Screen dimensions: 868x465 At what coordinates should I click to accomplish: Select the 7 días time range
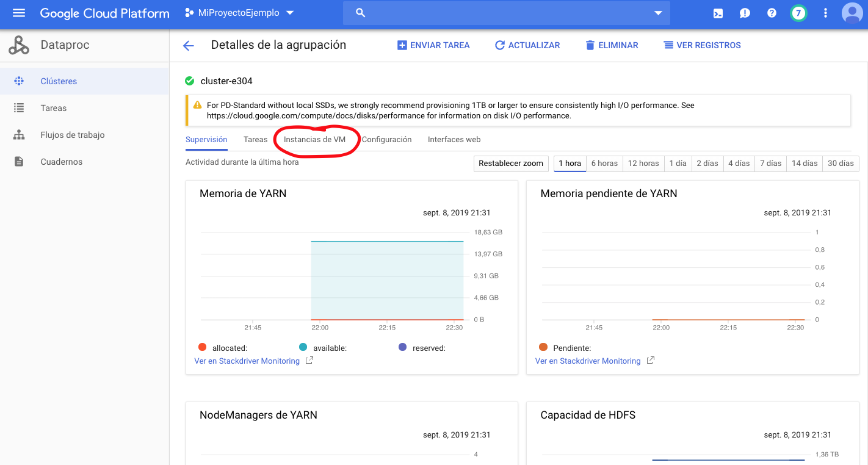click(771, 164)
